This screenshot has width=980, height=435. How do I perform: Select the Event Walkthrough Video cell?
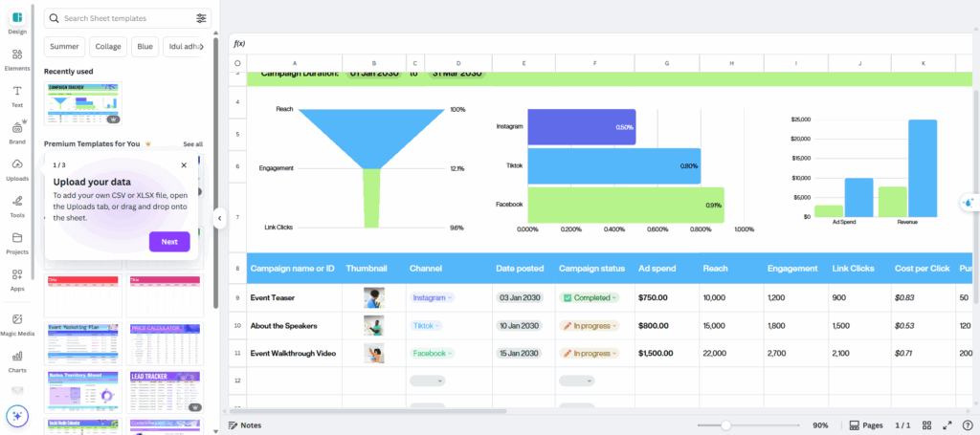tap(295, 353)
